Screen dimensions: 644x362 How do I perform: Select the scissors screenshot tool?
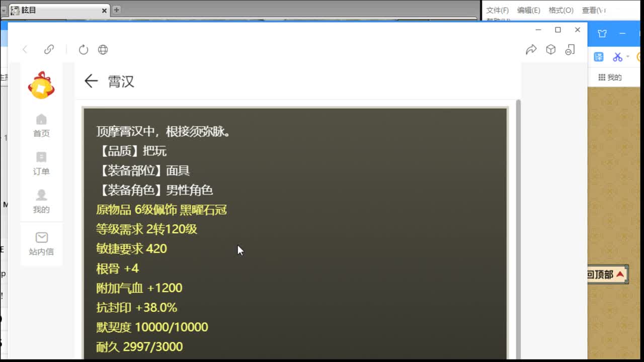pyautogui.click(x=617, y=57)
